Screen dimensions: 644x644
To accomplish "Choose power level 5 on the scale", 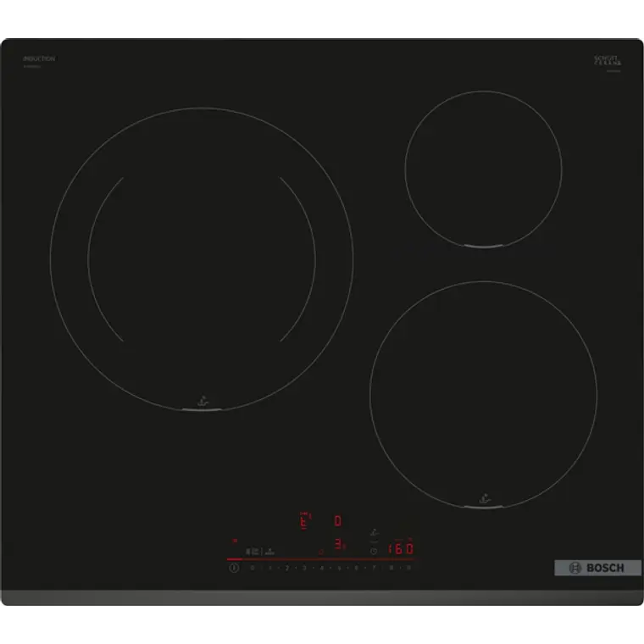I will 339,568.
